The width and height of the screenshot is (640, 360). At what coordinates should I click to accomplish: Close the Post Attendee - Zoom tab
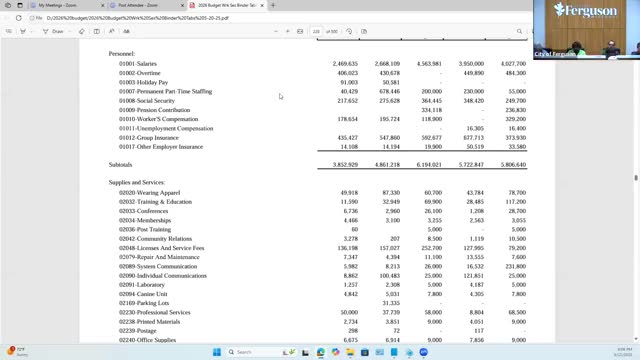pos(182,6)
